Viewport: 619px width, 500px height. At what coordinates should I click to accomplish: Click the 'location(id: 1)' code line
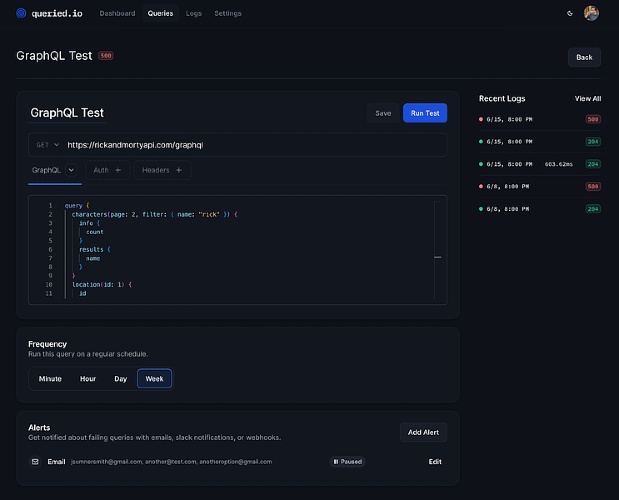tap(102, 285)
